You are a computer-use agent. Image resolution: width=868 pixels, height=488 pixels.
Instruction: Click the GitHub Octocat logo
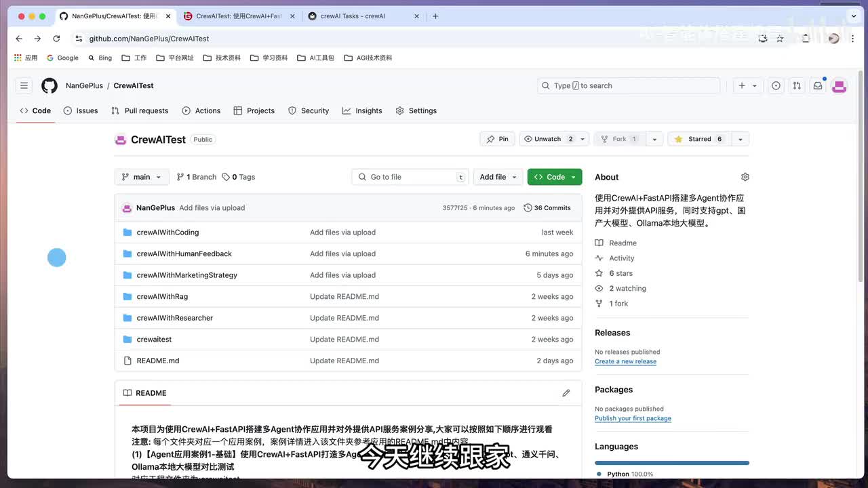[50, 85]
